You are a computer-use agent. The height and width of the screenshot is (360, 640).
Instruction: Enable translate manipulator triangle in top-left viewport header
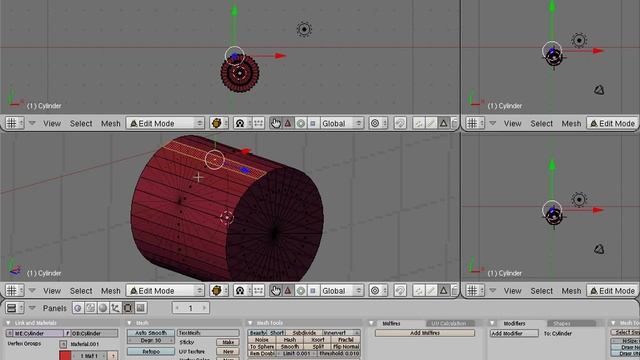click(x=288, y=123)
